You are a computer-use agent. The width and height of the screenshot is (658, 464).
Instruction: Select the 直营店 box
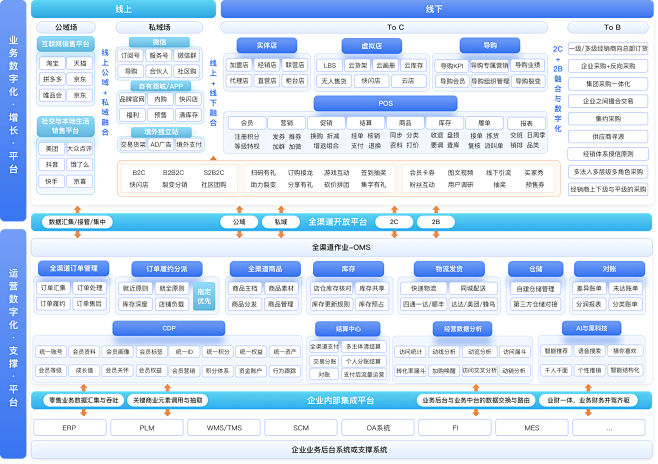pyautogui.click(x=267, y=81)
